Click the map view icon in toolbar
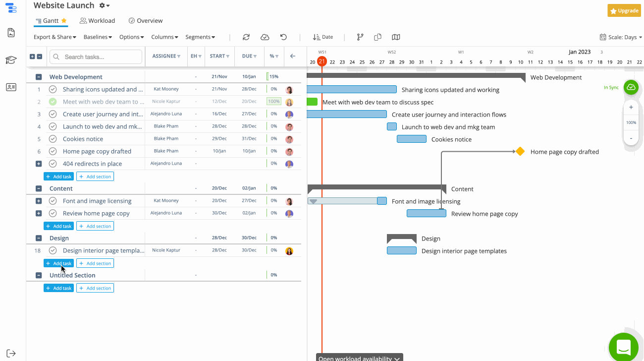 coord(396,37)
